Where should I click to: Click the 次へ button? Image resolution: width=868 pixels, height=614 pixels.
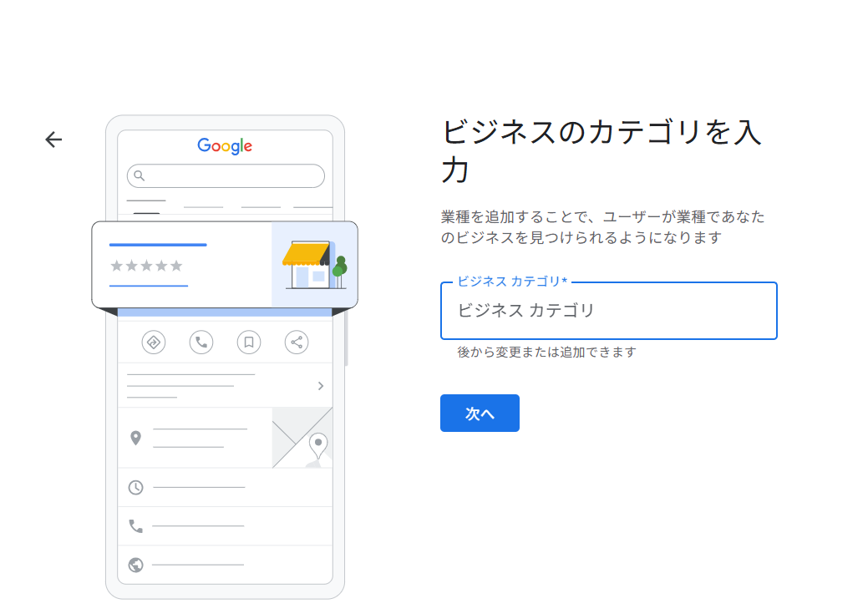click(x=480, y=413)
